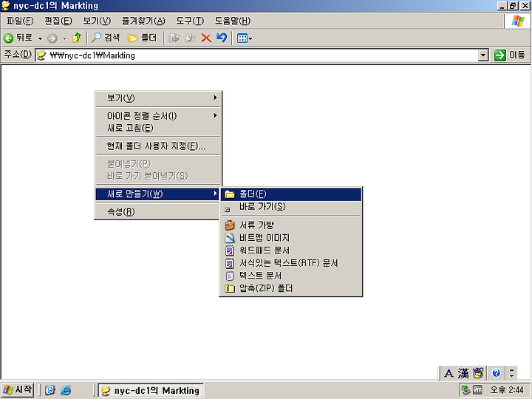Open the 파일(F) menu
The height and width of the screenshot is (399, 532).
[x=20, y=21]
